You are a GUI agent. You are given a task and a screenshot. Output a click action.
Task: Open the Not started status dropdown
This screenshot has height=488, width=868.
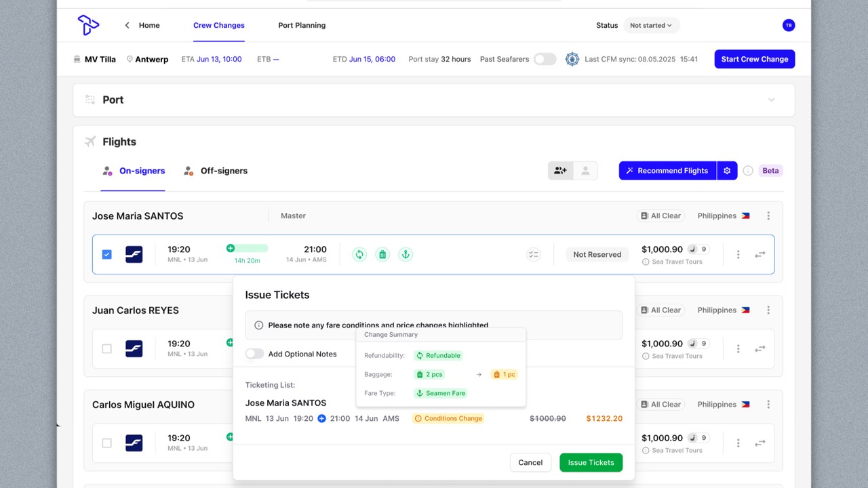651,25
